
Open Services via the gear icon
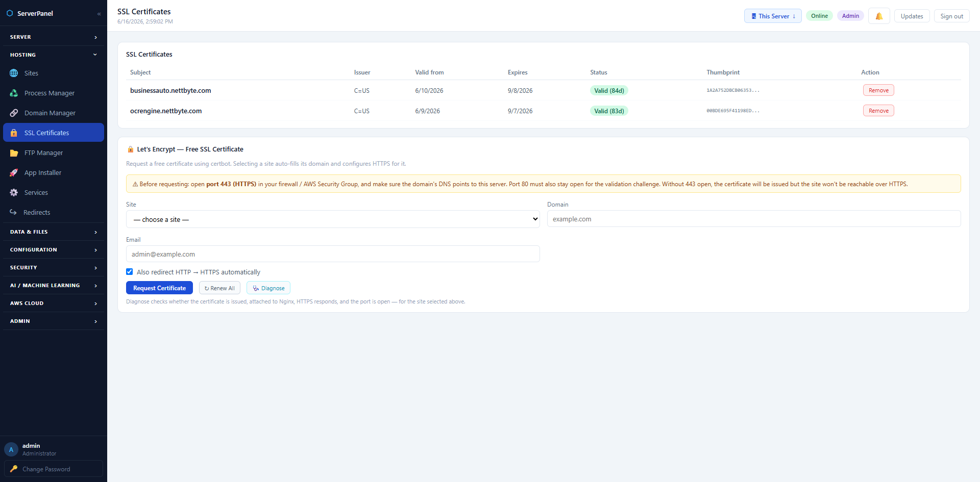tap(14, 193)
